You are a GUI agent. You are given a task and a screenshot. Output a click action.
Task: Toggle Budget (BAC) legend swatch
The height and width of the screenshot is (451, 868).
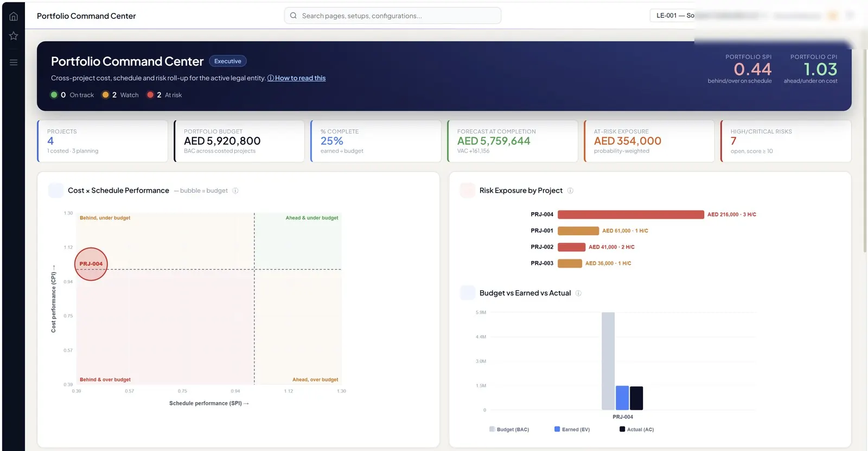492,429
